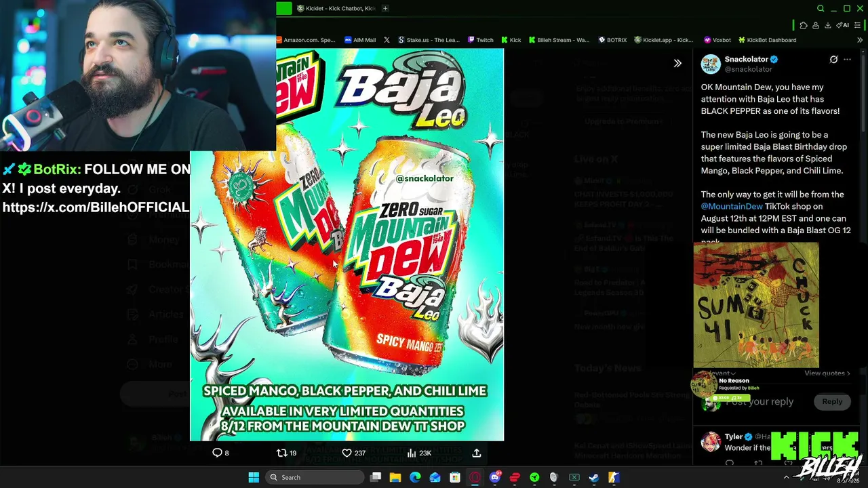Viewport: 868px width, 488px height.
Task: Focus the Post your reply field
Action: [759, 401]
